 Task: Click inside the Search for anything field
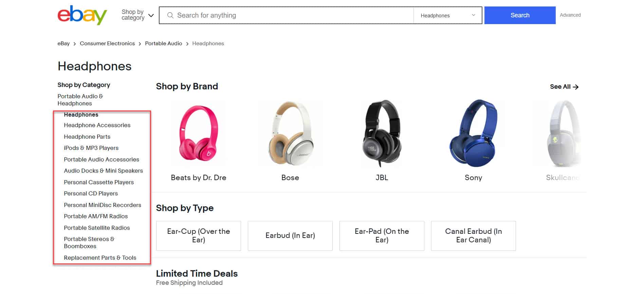click(x=272, y=15)
